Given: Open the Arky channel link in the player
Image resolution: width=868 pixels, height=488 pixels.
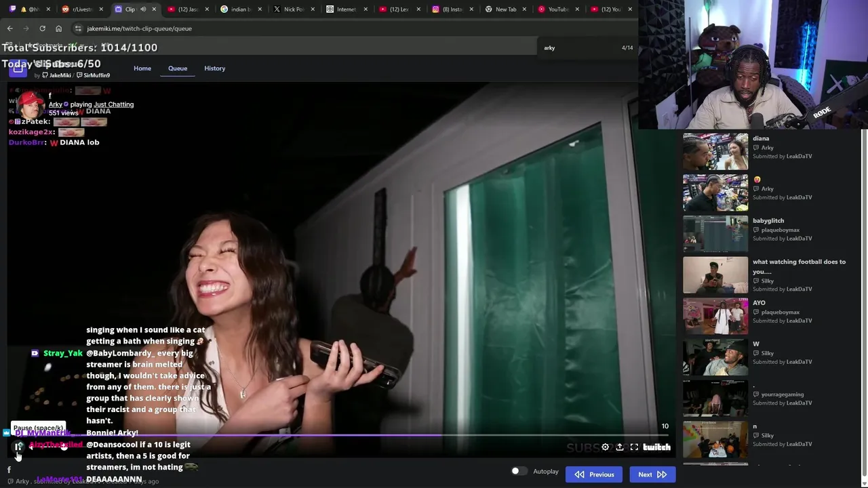Looking at the screenshot, I should (55, 104).
